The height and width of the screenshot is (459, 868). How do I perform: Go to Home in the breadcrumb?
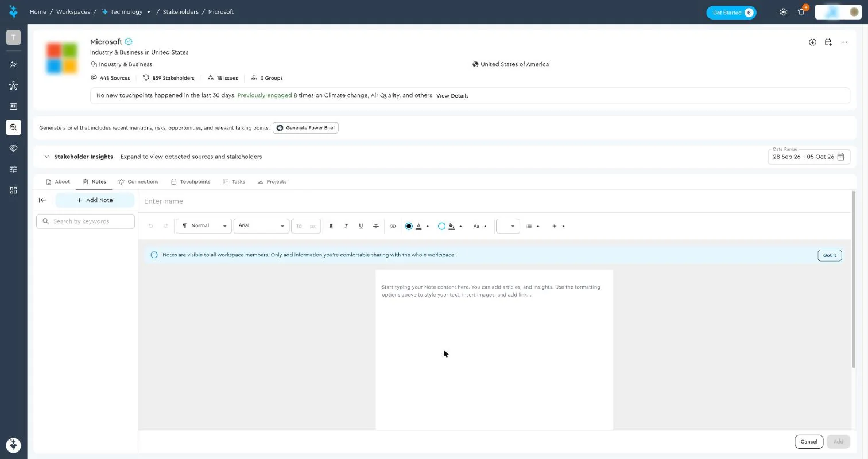click(38, 12)
